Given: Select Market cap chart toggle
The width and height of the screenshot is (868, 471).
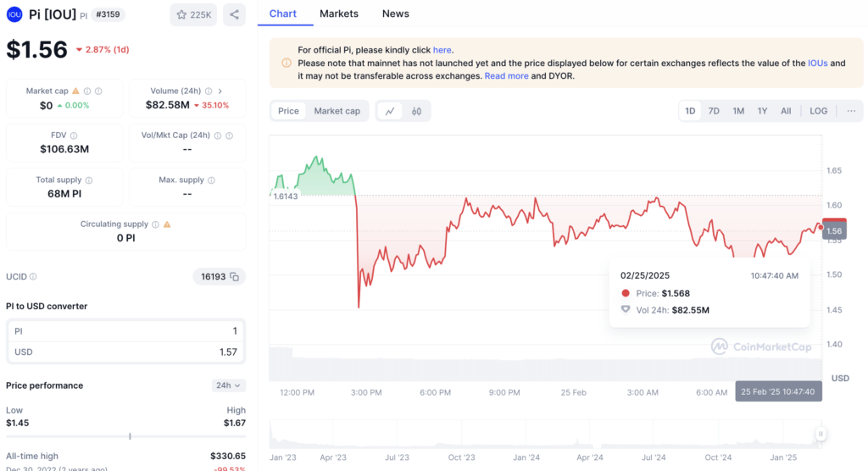Looking at the screenshot, I should [x=337, y=111].
